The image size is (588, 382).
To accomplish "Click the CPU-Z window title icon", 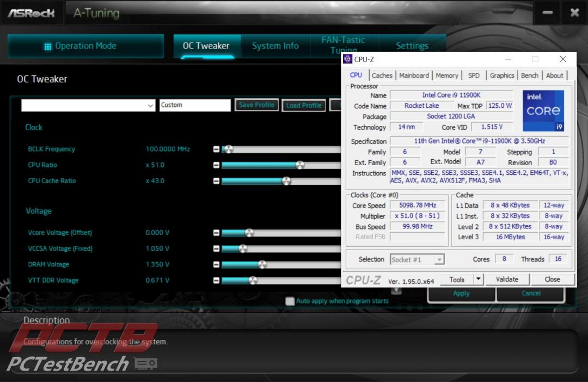I will (x=347, y=59).
